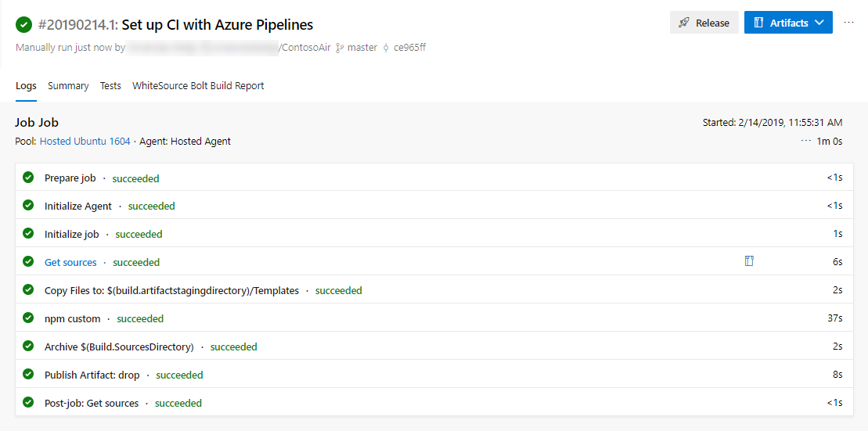Image resolution: width=868 pixels, height=431 pixels.
Task: Click the commit icon next to ce965ff
Action: (x=386, y=48)
